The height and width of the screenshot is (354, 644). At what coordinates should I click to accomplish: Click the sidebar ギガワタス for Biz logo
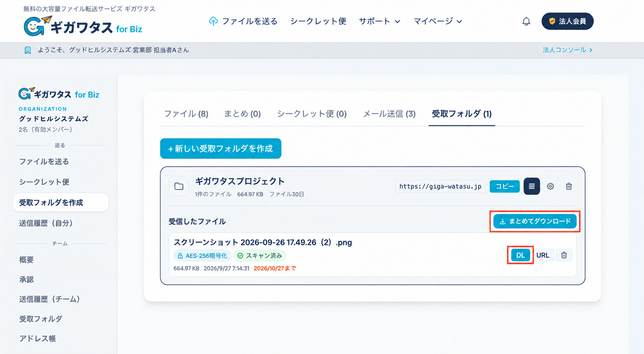(x=59, y=94)
